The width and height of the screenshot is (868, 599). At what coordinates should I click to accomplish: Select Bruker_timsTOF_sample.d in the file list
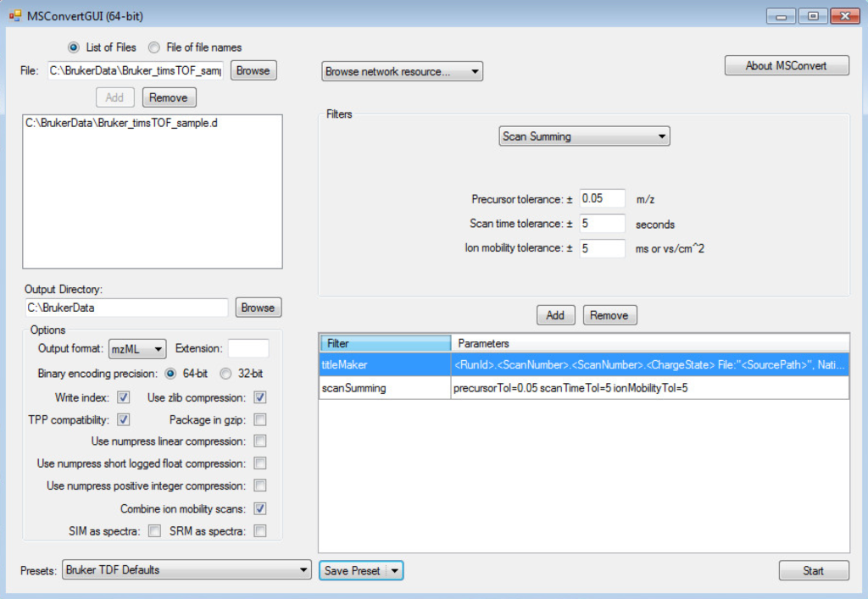click(122, 123)
